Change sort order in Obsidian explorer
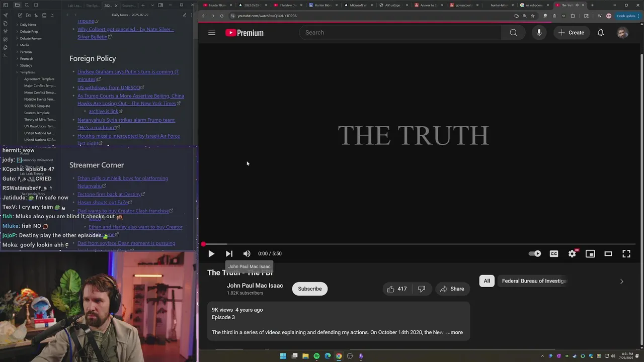644x362 pixels. 36,15
